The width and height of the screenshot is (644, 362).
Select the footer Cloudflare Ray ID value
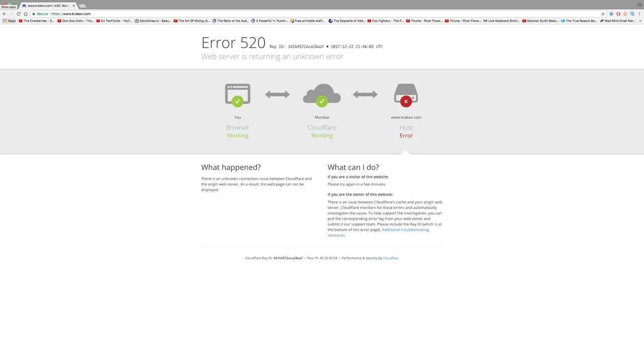288,258
